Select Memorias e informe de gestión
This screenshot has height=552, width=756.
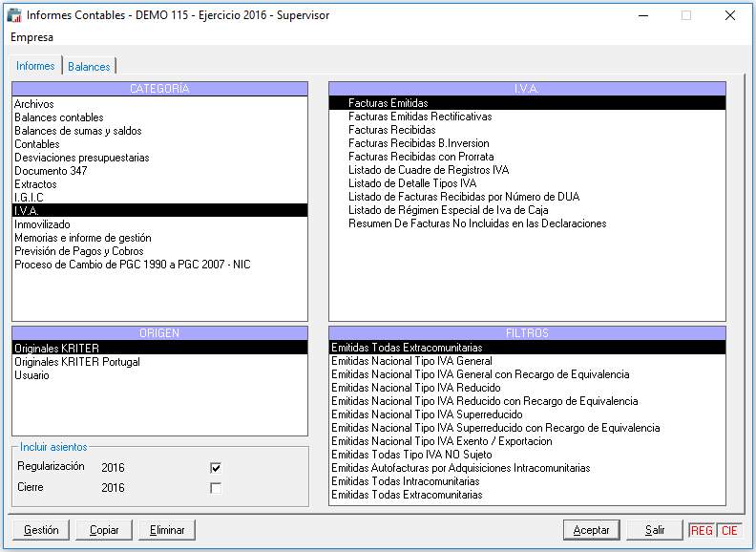159,238
